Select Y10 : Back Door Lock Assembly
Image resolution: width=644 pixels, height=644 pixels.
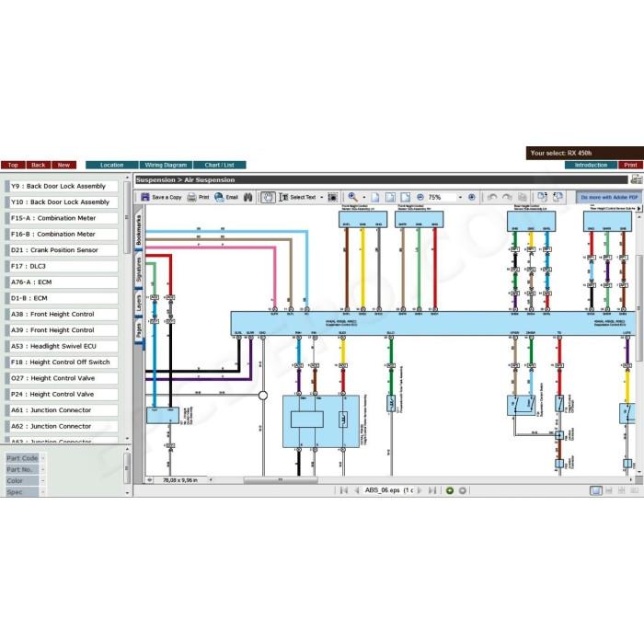[62, 202]
